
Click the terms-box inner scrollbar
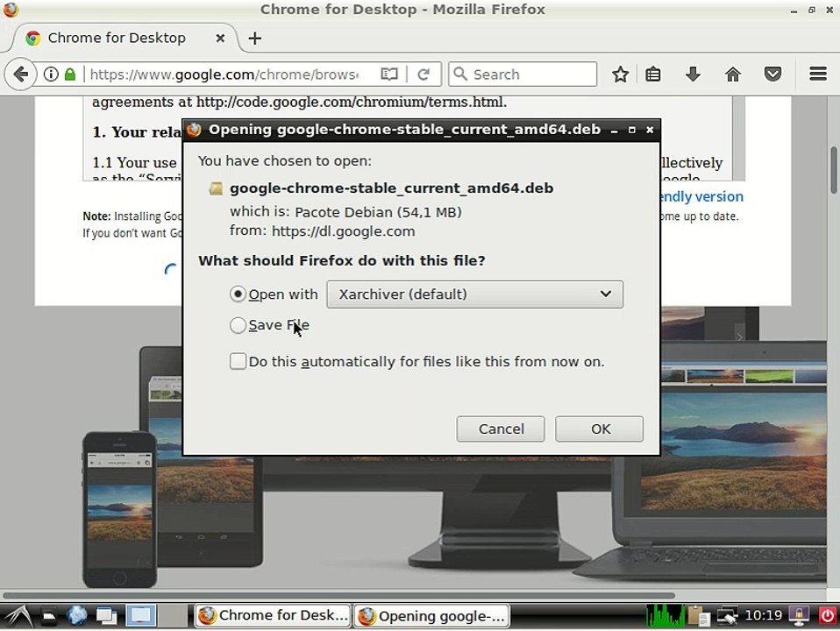click(x=739, y=138)
